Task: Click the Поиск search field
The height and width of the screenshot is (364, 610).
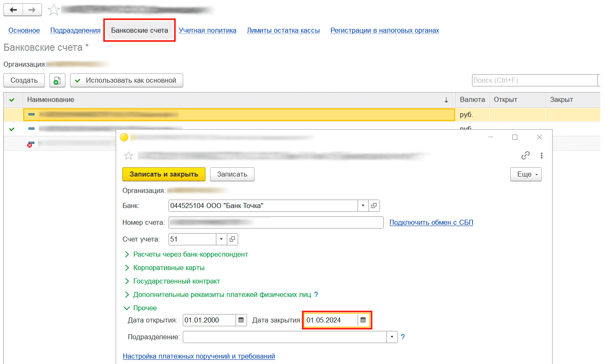Action: (535, 80)
